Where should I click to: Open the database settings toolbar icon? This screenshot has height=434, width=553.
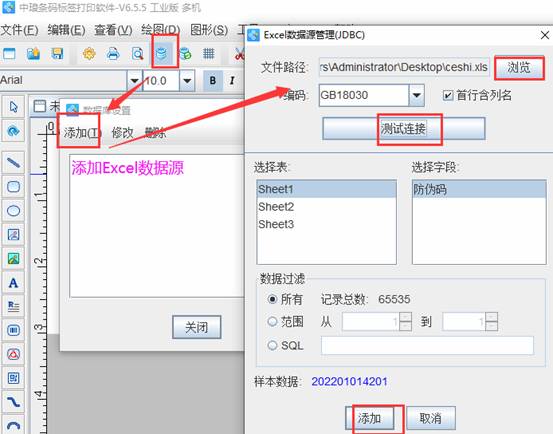(x=162, y=54)
